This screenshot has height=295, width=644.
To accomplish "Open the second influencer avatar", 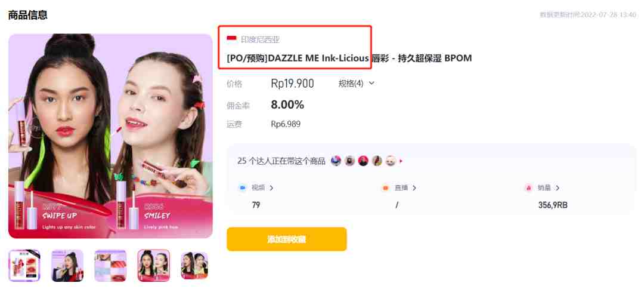I will click(x=349, y=161).
